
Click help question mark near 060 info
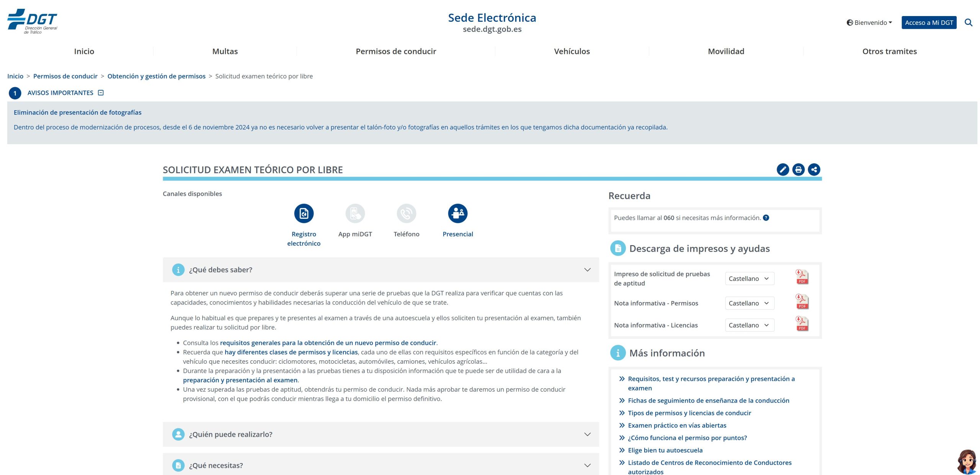pos(766,218)
